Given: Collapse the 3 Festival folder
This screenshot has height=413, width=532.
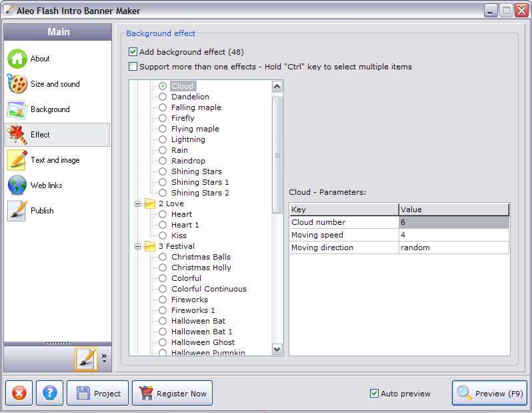Looking at the screenshot, I should 138,246.
